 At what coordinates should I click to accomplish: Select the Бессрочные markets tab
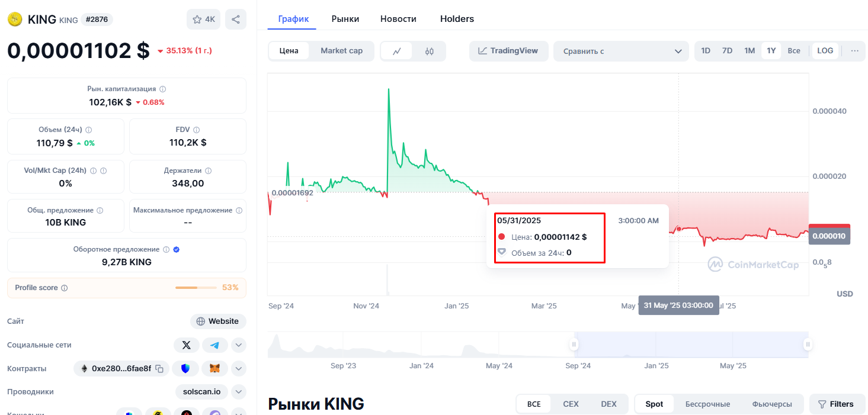pyautogui.click(x=707, y=404)
